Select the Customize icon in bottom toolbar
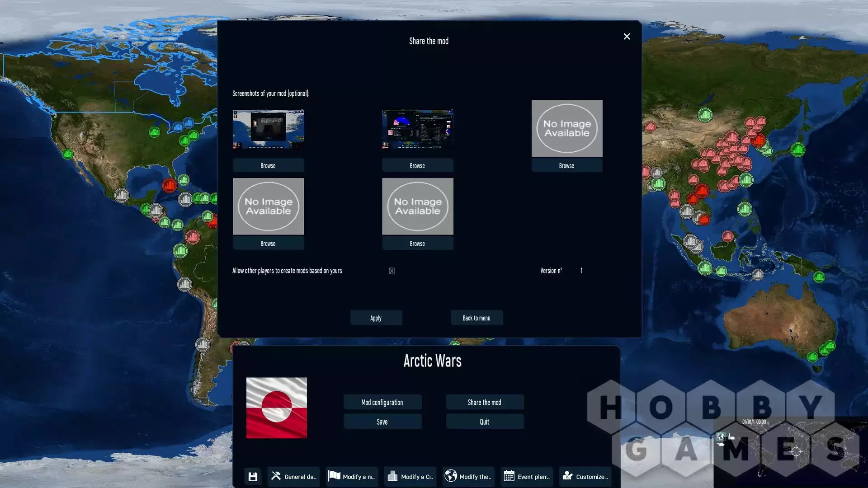The image size is (868, 488). 585,477
